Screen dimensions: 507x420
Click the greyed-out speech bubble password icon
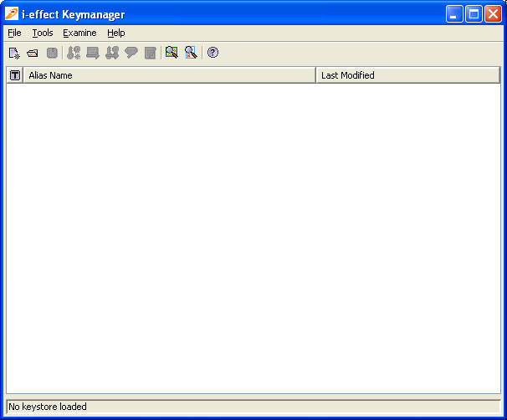(x=131, y=53)
